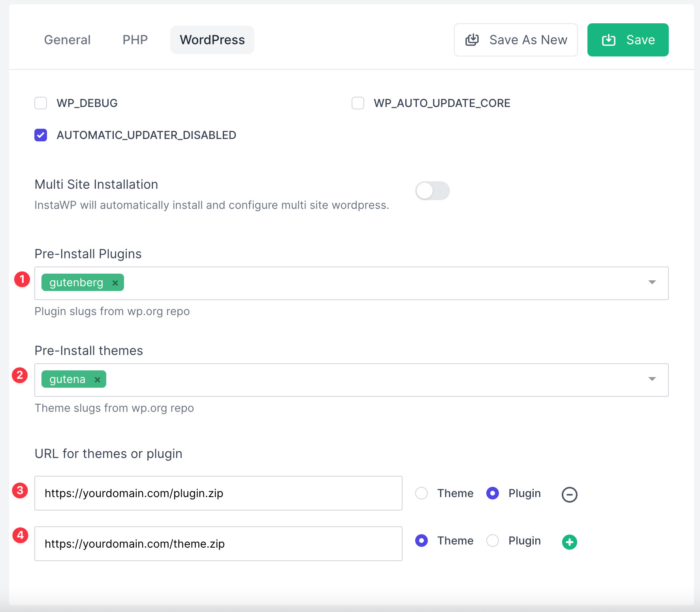The height and width of the screenshot is (612, 700).
Task: Click the 'Theme slugs from wp.org repo' hint
Action: click(x=114, y=408)
